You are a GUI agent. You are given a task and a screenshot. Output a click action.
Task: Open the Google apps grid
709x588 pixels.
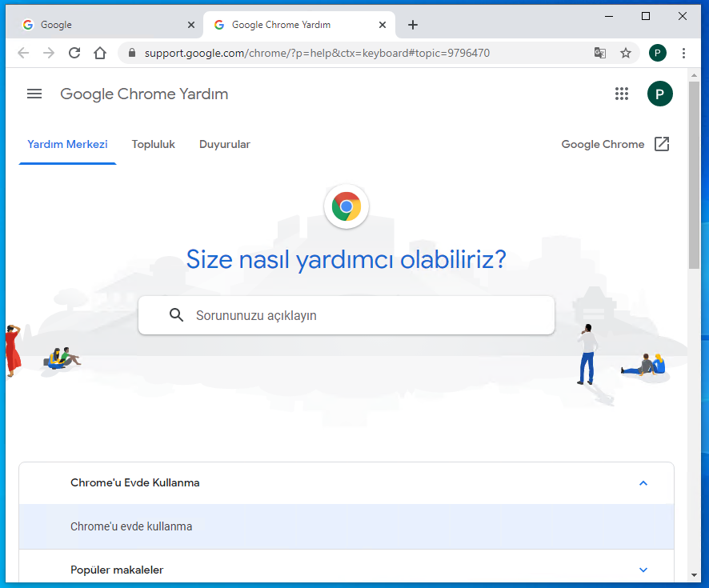pos(622,94)
